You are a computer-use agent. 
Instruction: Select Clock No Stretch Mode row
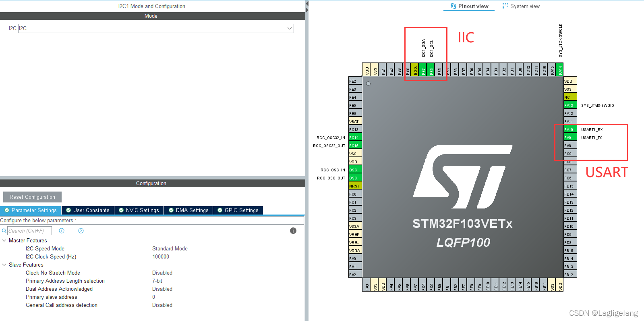point(152,273)
